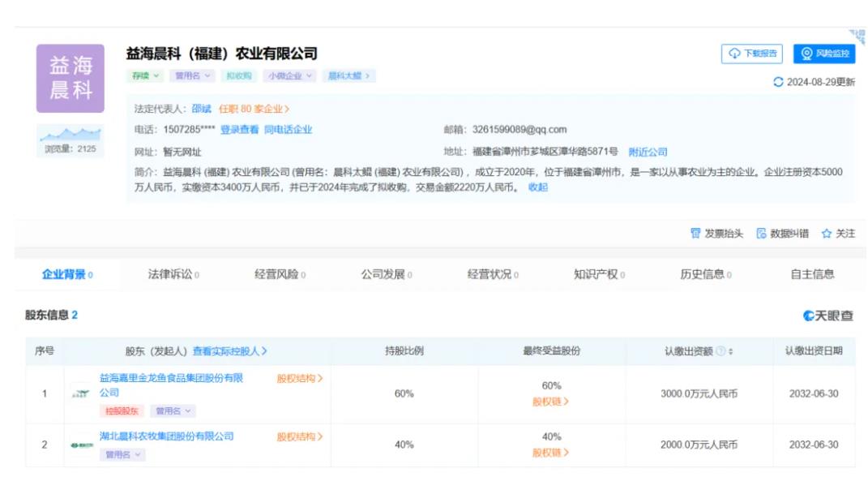
Task: Expand the 小微企业 tag dropdown
Action: 289,76
